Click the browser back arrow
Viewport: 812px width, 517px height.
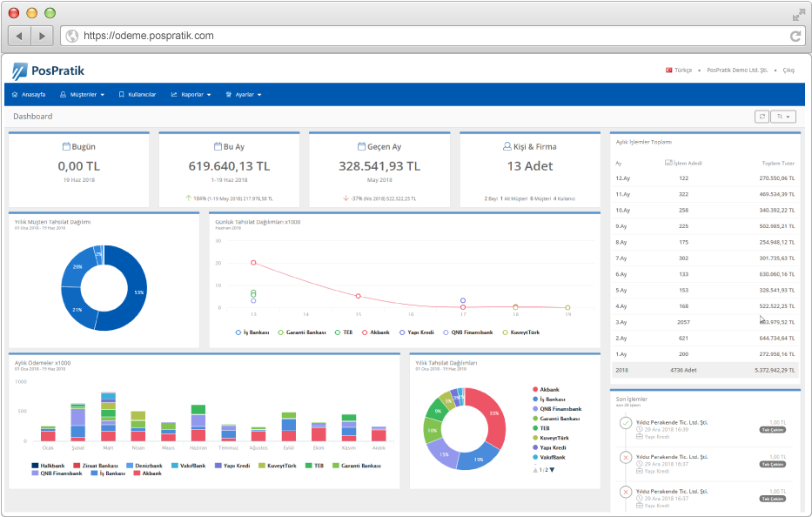19,36
